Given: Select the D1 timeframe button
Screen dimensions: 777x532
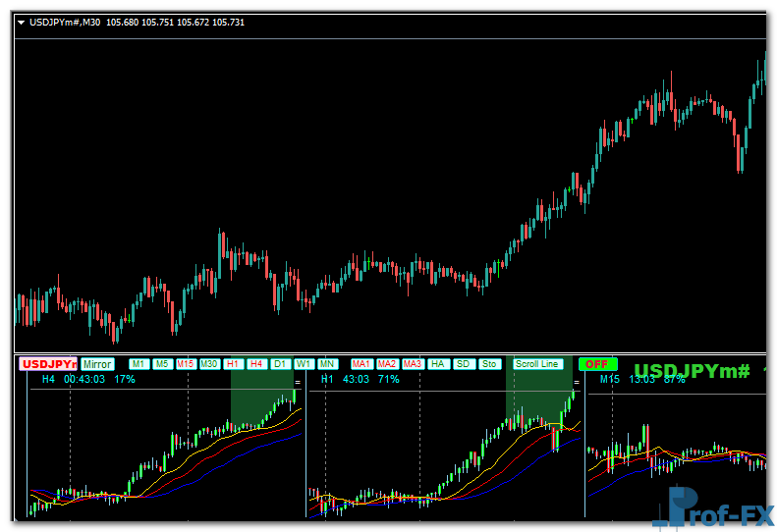Looking at the screenshot, I should click(x=281, y=364).
